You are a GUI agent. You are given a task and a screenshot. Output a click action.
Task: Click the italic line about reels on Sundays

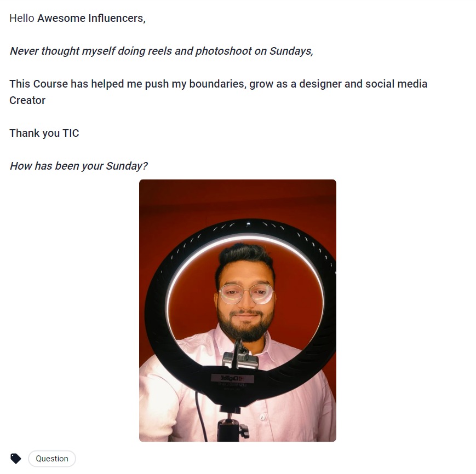coord(162,51)
